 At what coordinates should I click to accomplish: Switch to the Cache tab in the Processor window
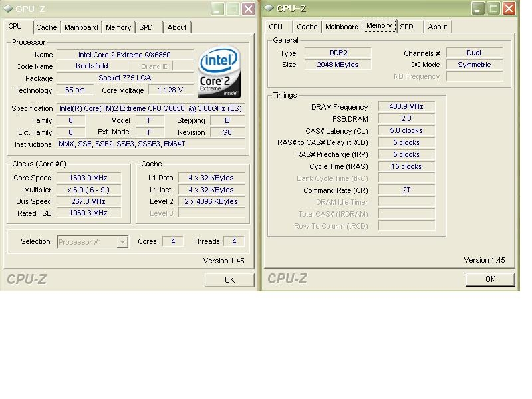47,27
